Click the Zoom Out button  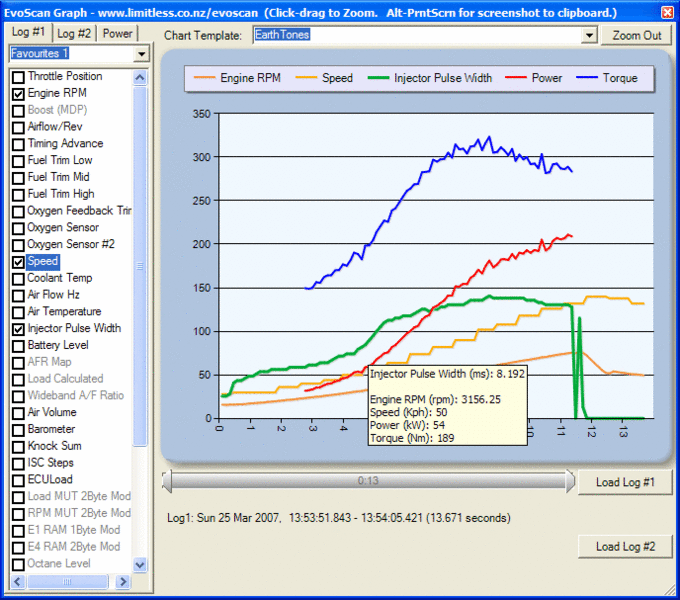(x=637, y=36)
